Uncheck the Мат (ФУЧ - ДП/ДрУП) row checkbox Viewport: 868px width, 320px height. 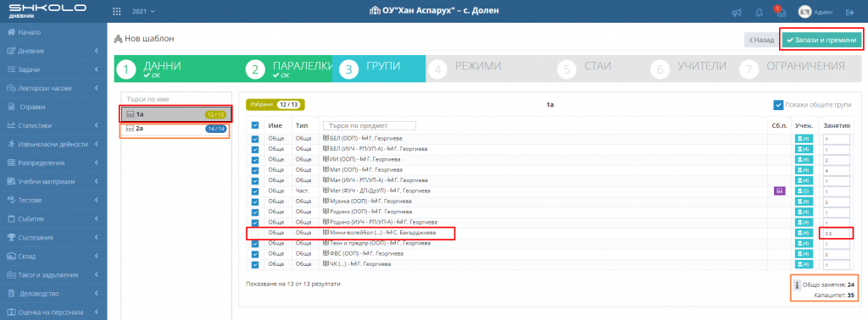click(255, 191)
